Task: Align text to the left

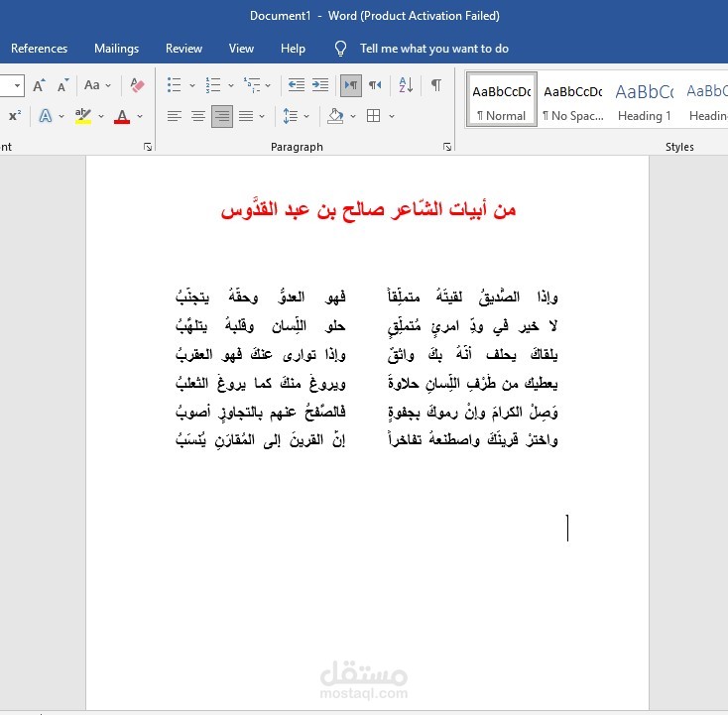Action: click(x=175, y=116)
